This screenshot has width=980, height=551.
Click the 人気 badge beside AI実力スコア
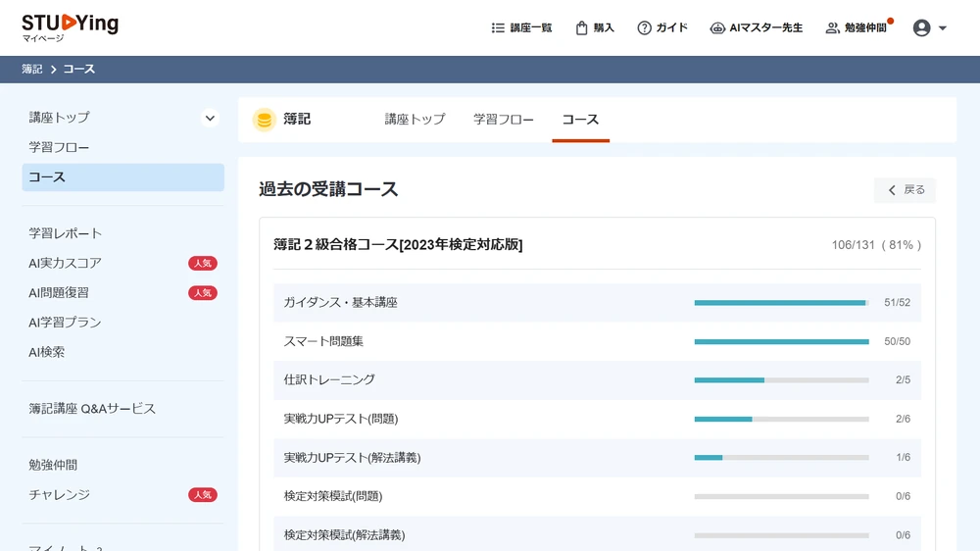tap(203, 264)
